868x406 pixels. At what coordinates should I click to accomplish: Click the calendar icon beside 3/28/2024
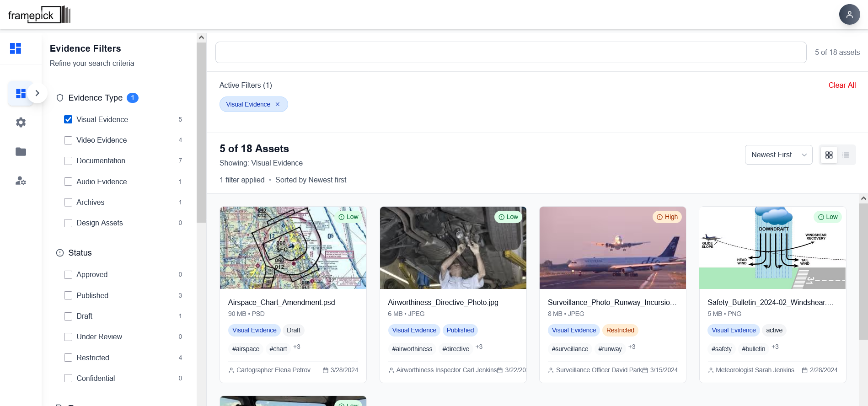tap(326, 370)
